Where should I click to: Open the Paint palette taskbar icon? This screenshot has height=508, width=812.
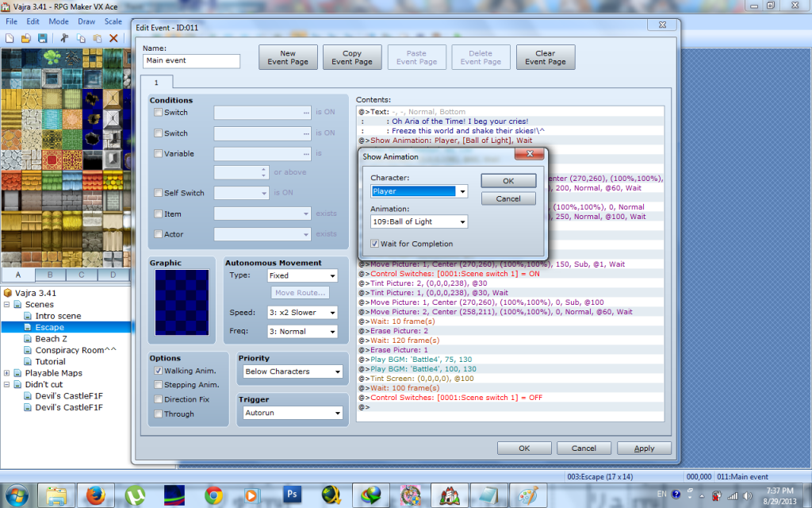click(x=527, y=495)
